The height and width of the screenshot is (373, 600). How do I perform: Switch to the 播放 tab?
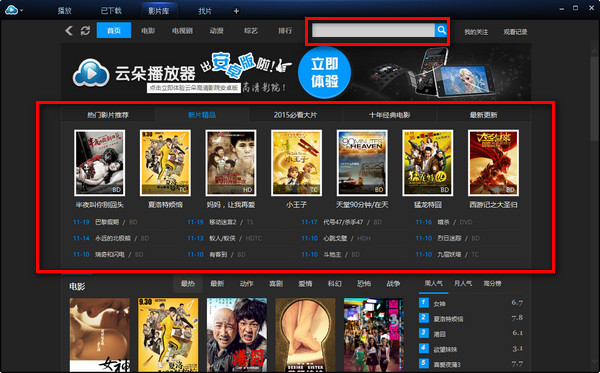coord(64,11)
